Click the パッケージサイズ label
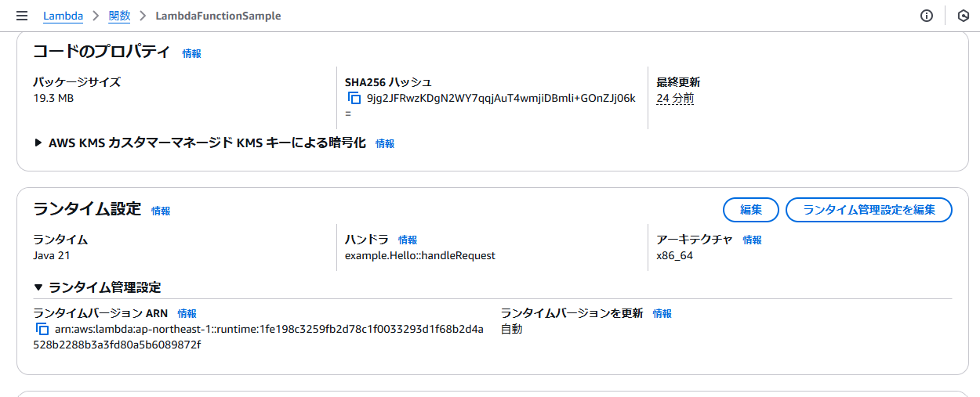The height and width of the screenshot is (397, 980). [77, 82]
